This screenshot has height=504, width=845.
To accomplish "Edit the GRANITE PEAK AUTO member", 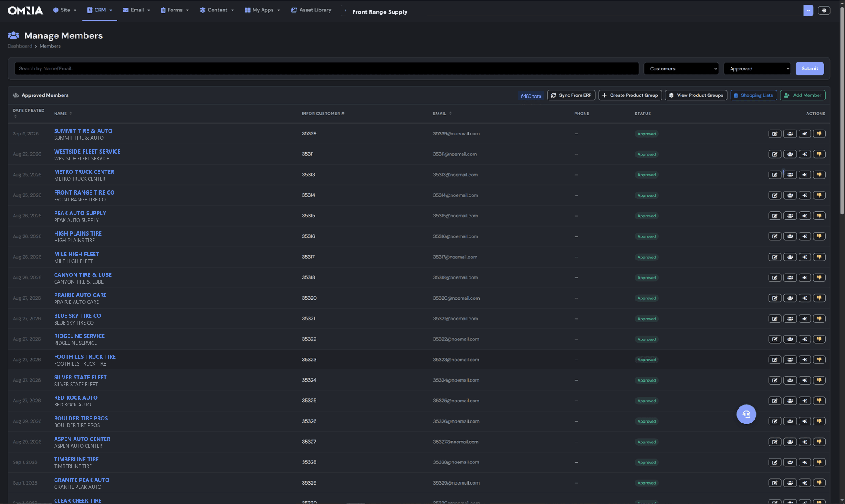I will (x=774, y=483).
